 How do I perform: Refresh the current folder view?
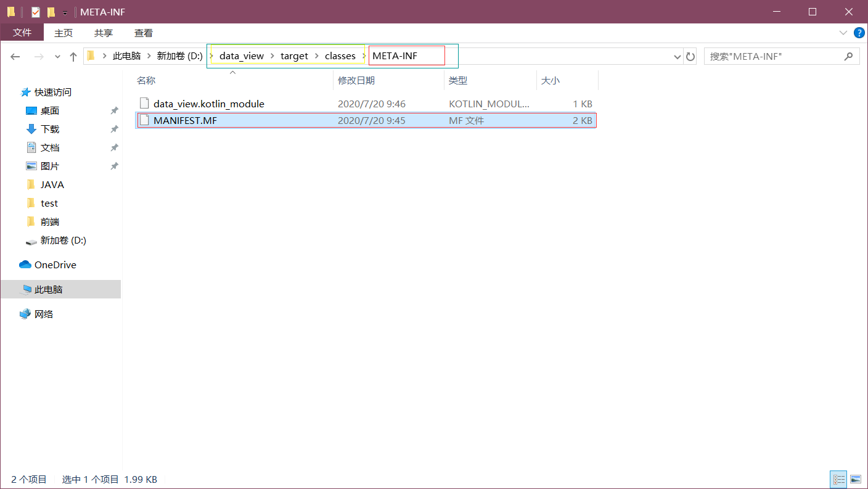point(690,56)
